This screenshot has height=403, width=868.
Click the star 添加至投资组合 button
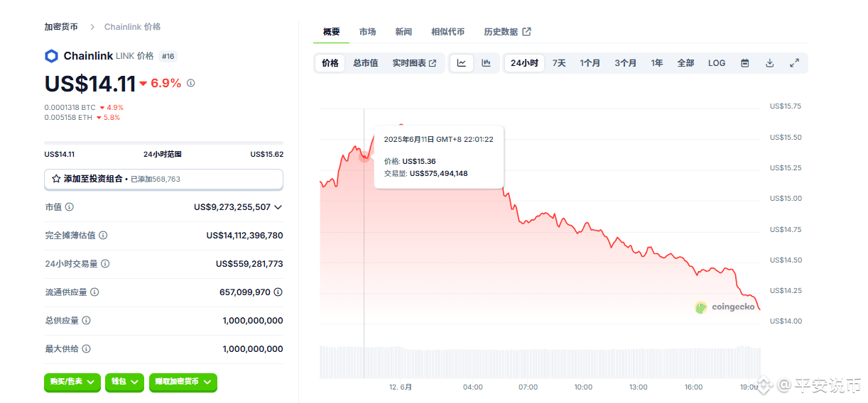tap(163, 180)
